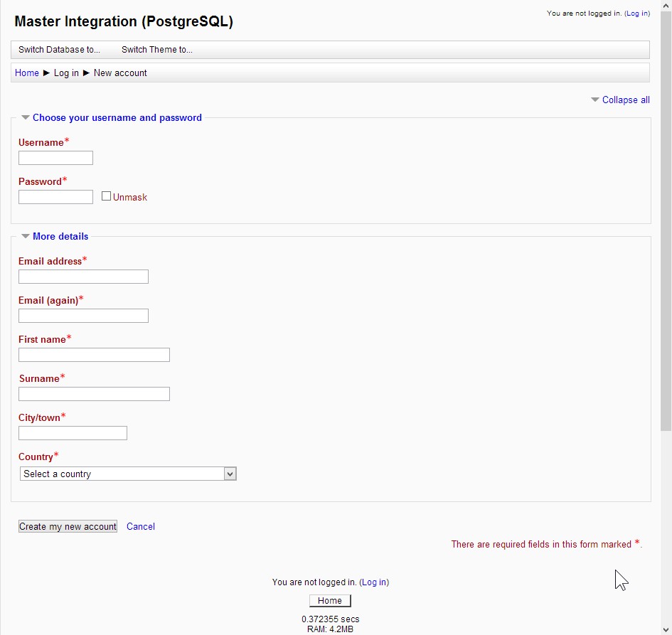Click the RAM: 4.2MB text
Image resolution: width=672 pixels, height=635 pixels.
(331, 629)
